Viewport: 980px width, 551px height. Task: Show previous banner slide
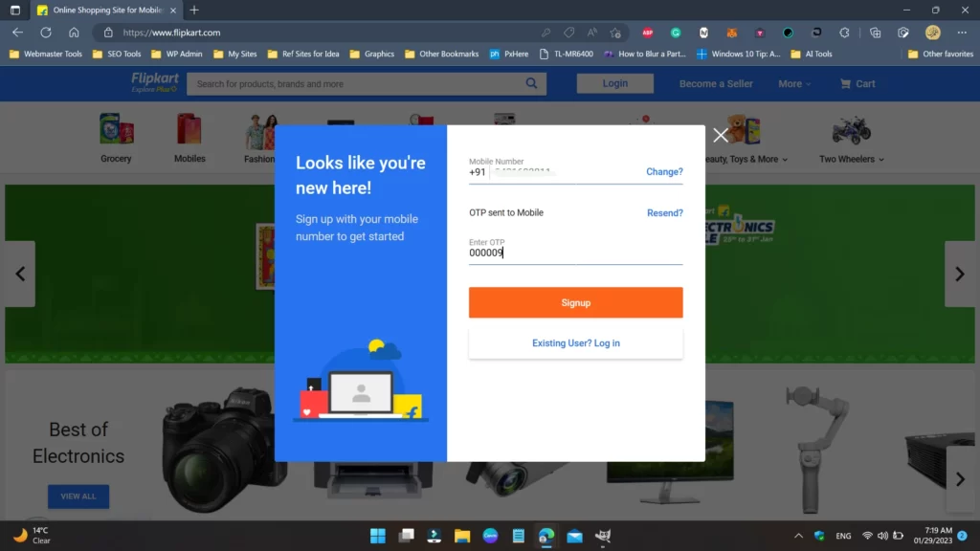(x=20, y=274)
